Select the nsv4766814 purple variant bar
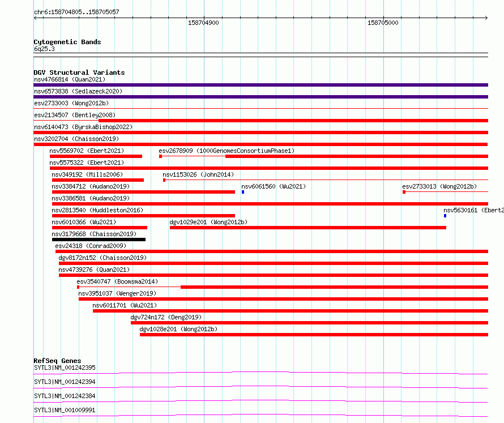Screen dimensions: 504x423 pos(260,85)
